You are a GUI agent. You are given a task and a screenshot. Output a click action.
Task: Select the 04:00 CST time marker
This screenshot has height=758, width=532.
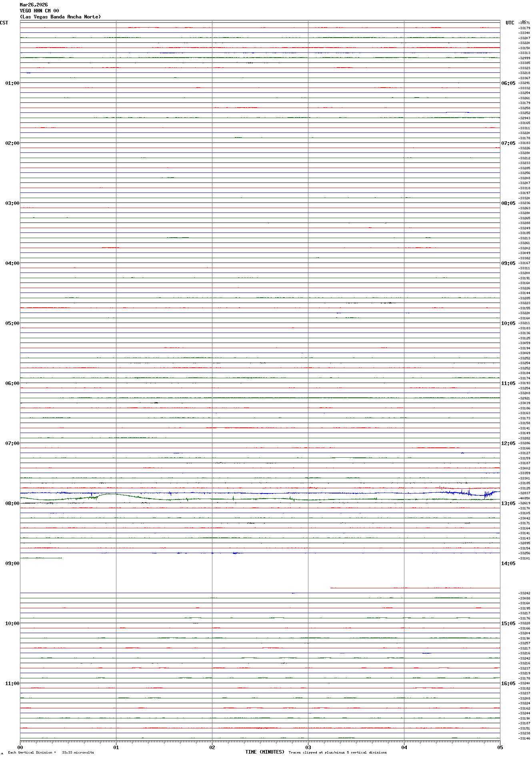12,263
